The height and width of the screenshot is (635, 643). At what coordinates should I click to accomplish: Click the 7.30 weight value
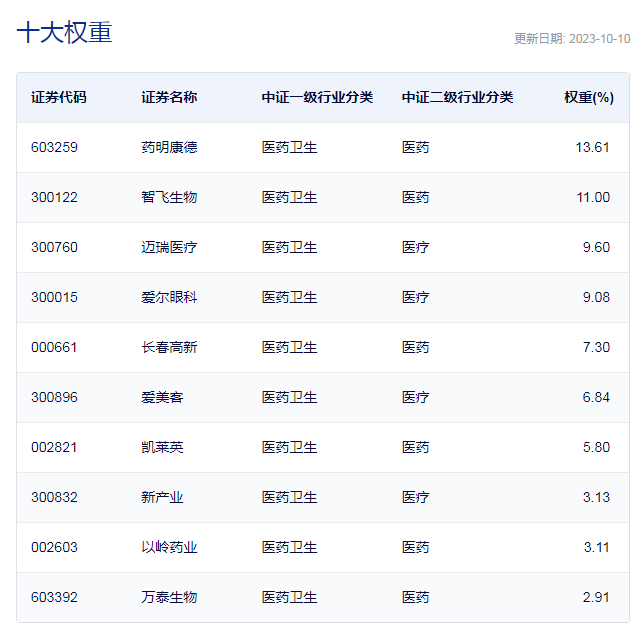(595, 347)
